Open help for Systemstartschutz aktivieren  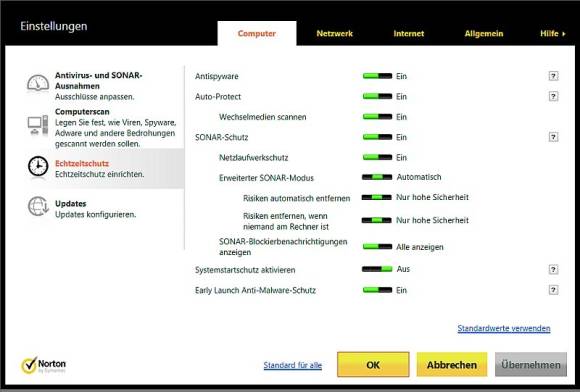point(553,270)
